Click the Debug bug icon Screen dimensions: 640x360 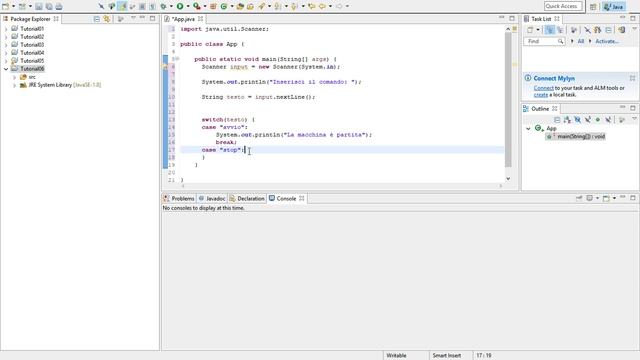[x=163, y=6]
